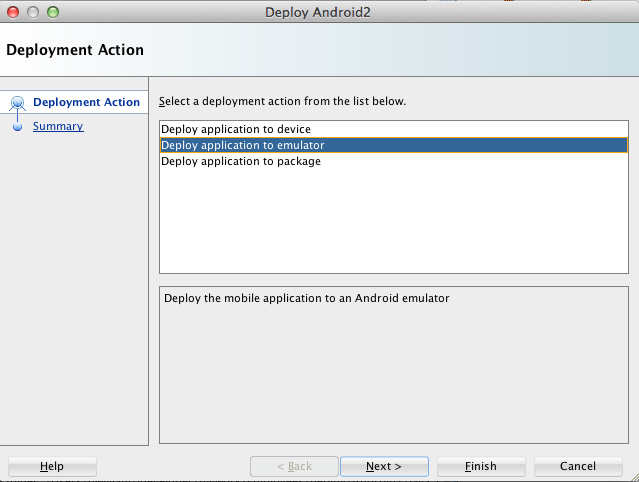This screenshot has width=639, height=482.
Task: Open the Help button
Action: point(52,466)
